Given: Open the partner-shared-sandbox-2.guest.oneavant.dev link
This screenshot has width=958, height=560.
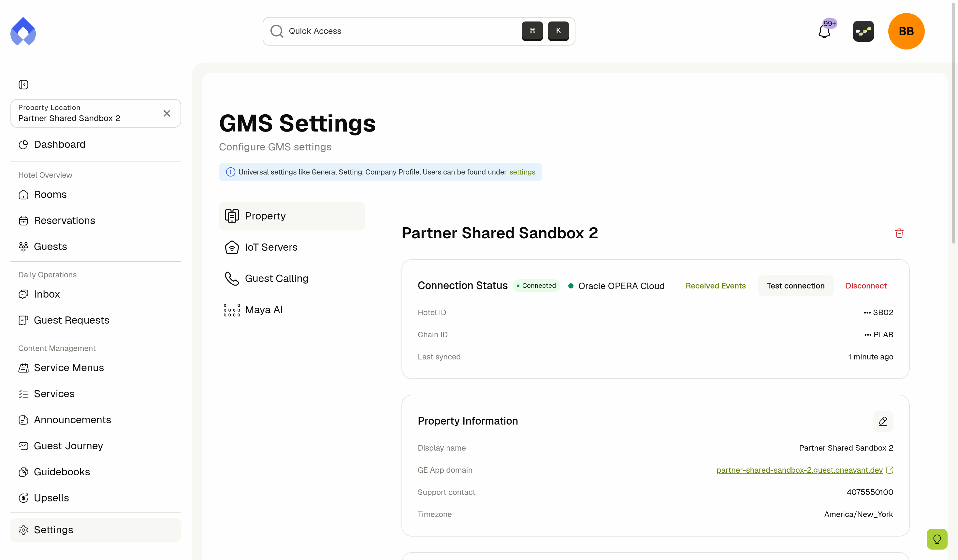Looking at the screenshot, I should (x=800, y=470).
